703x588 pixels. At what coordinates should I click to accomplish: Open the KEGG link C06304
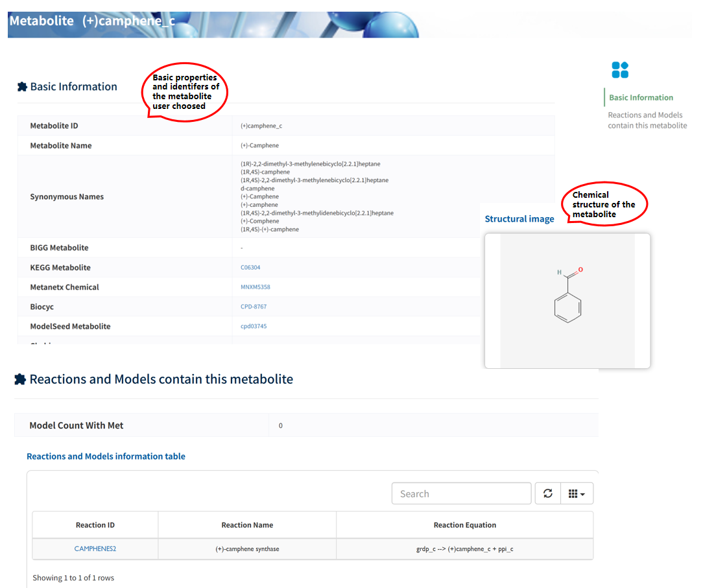coord(250,268)
